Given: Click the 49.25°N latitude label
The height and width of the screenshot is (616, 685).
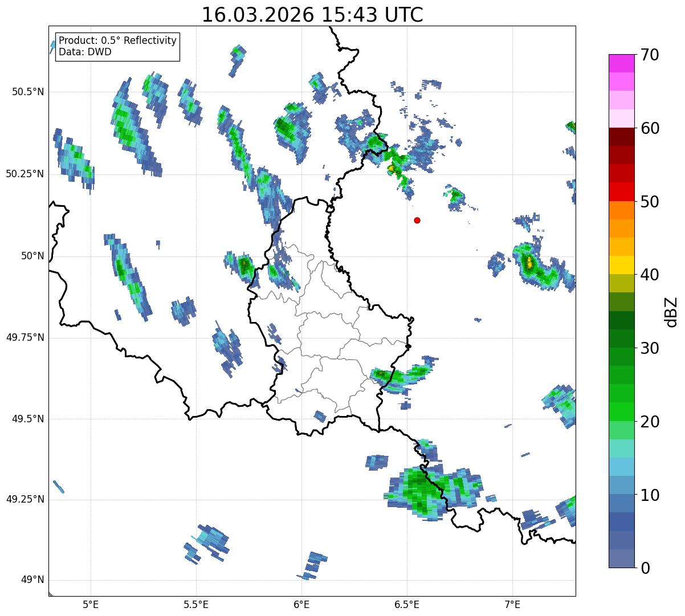Looking at the screenshot, I should (x=25, y=500).
